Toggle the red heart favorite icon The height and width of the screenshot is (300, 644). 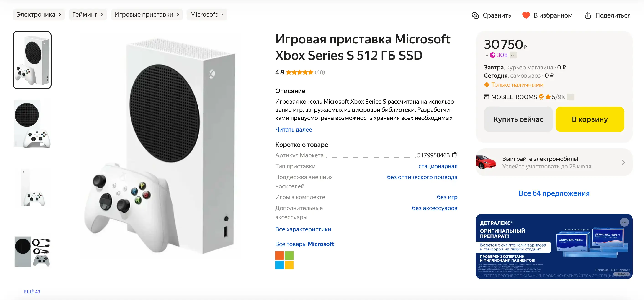coord(526,15)
